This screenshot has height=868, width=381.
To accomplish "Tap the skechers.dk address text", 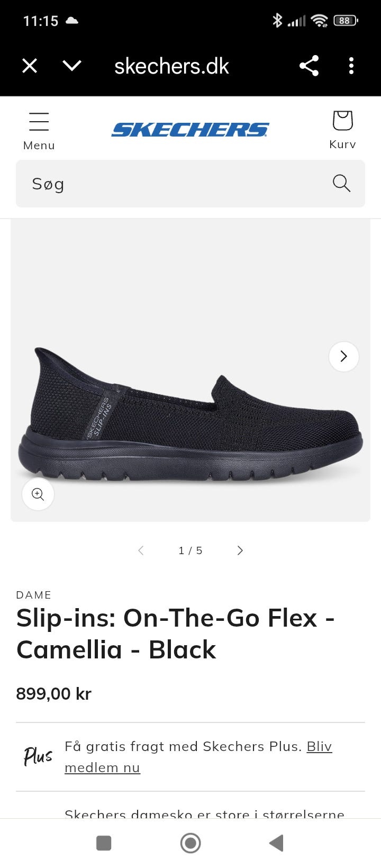I will 171,66.
